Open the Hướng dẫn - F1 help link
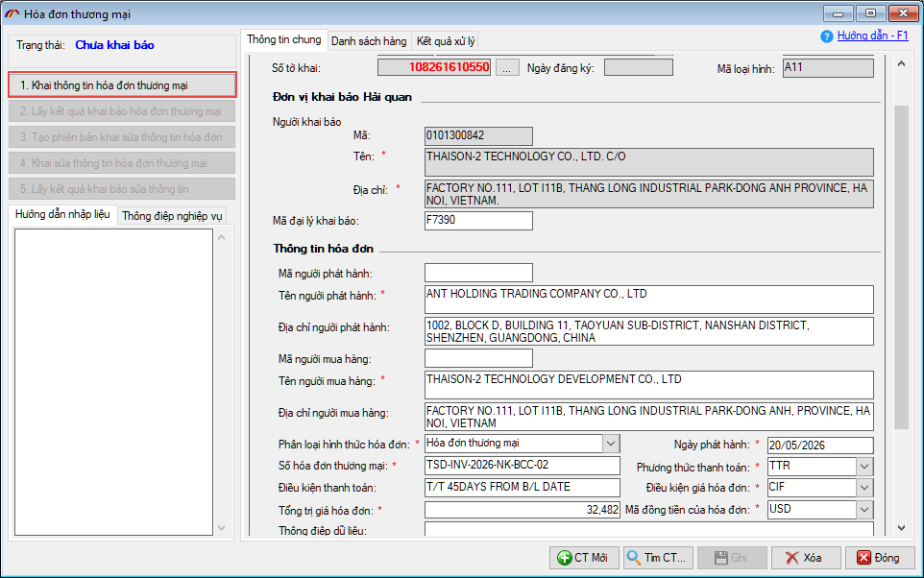Image resolution: width=924 pixels, height=578 pixels. tap(873, 36)
